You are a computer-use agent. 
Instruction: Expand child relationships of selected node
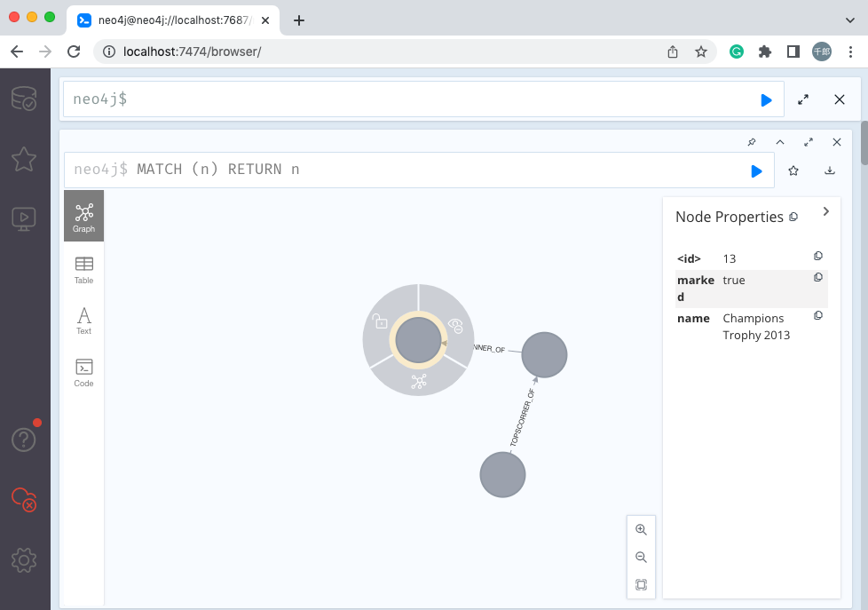419,381
